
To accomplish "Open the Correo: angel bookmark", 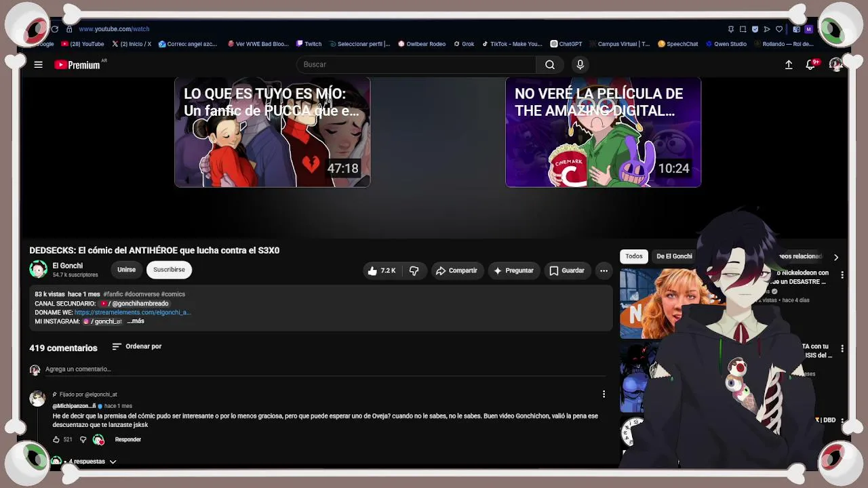I will click(188, 44).
